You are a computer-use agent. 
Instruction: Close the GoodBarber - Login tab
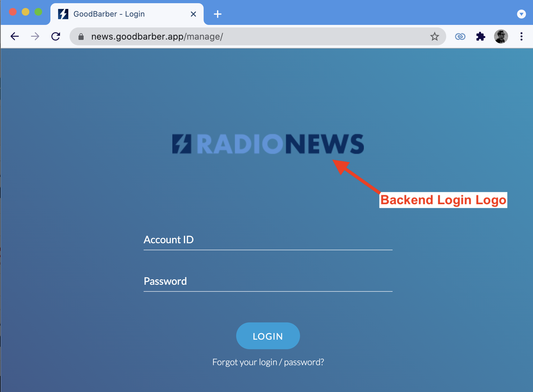193,14
